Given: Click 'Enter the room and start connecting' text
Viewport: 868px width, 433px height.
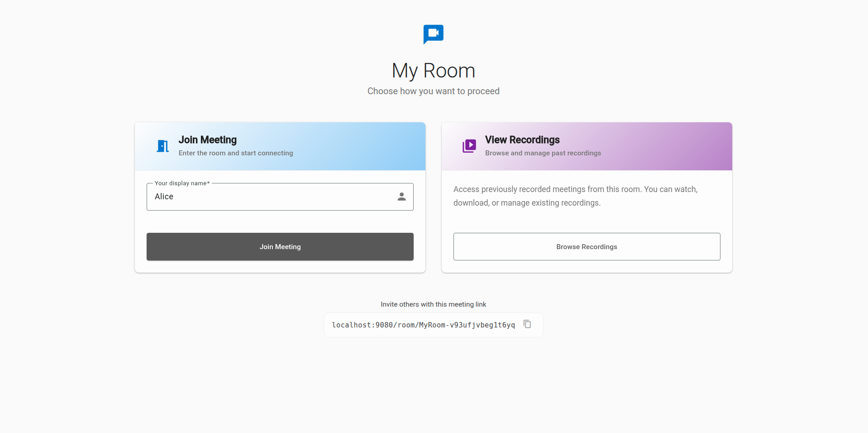Looking at the screenshot, I should click(x=236, y=153).
